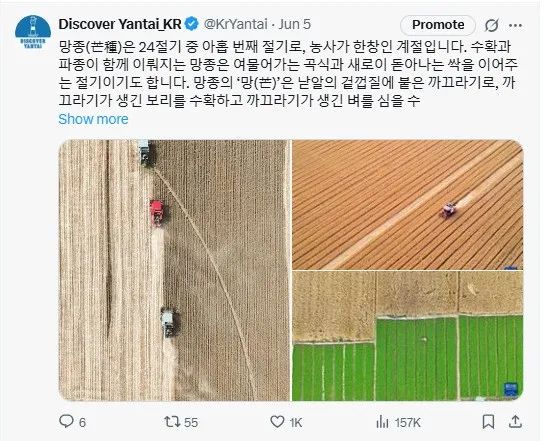Click the 1K likes count
This screenshot has width=552, height=441.
(x=296, y=422)
